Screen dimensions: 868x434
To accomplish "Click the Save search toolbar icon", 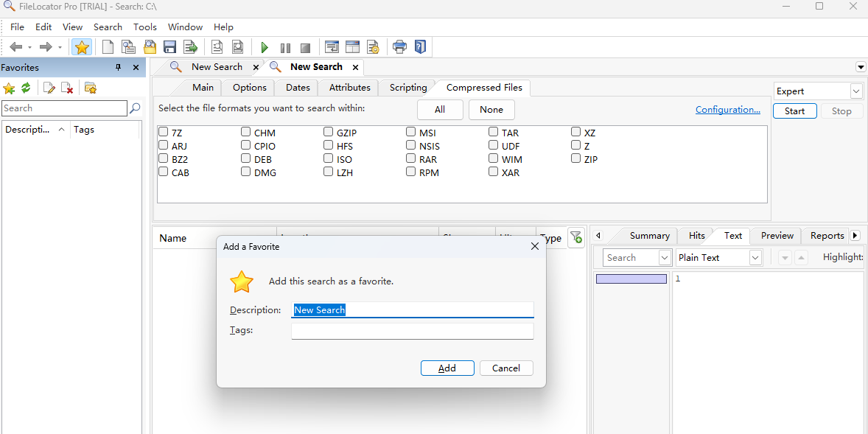I will [169, 46].
